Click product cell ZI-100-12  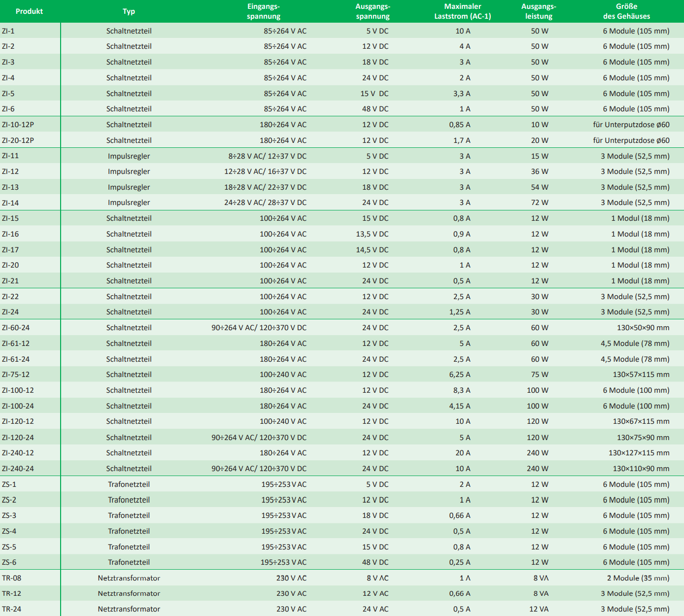tap(18, 390)
